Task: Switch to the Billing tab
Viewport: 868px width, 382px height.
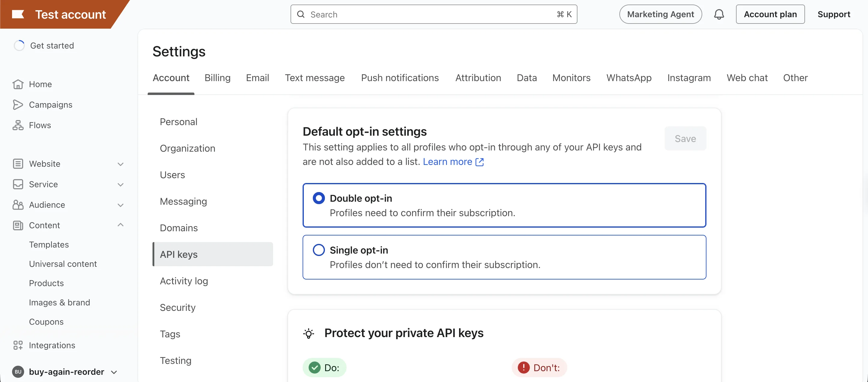Action: click(x=217, y=78)
